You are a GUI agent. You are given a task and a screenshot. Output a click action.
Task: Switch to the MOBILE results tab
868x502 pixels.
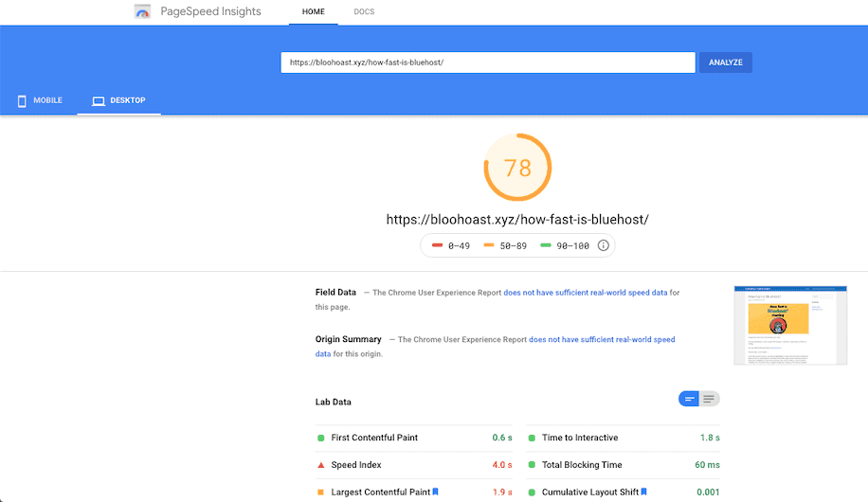click(x=39, y=100)
